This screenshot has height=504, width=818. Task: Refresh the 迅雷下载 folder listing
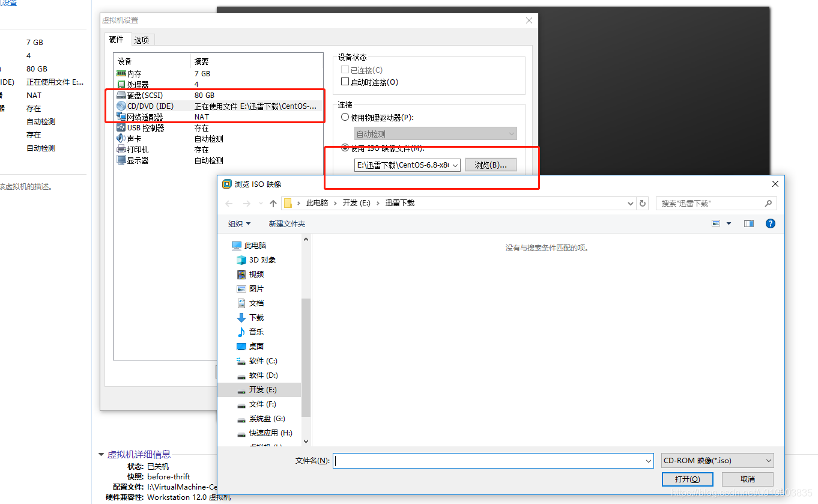(x=643, y=204)
